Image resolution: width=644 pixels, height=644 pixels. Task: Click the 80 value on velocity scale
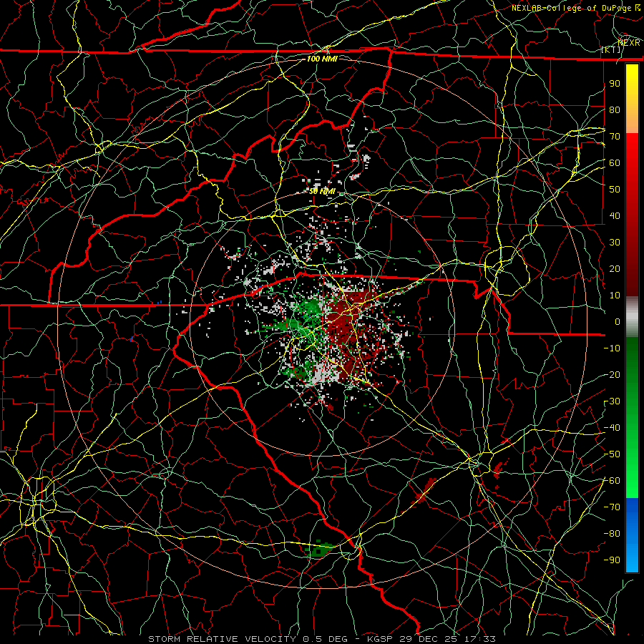pyautogui.click(x=615, y=109)
